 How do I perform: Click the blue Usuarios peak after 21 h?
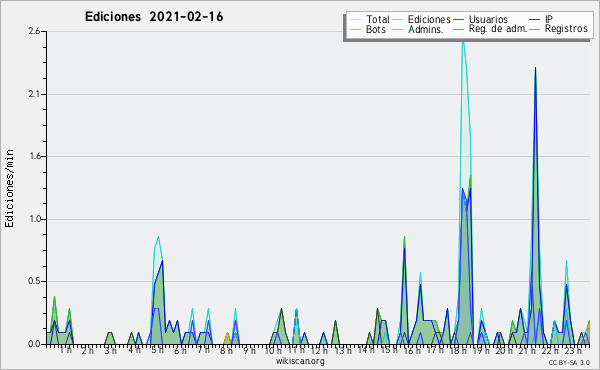click(535, 68)
